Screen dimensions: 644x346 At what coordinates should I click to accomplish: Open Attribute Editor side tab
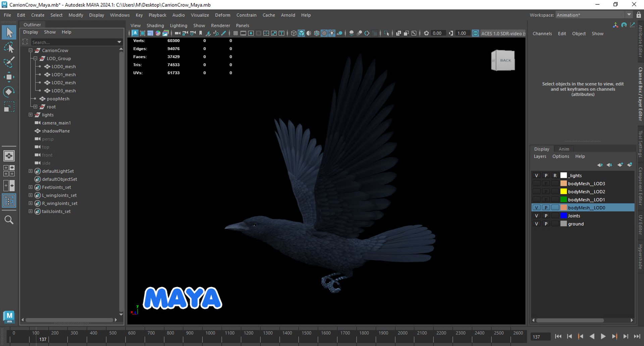tap(640, 42)
